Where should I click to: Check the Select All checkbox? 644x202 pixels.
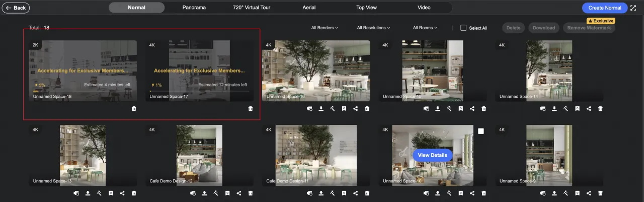tap(463, 28)
